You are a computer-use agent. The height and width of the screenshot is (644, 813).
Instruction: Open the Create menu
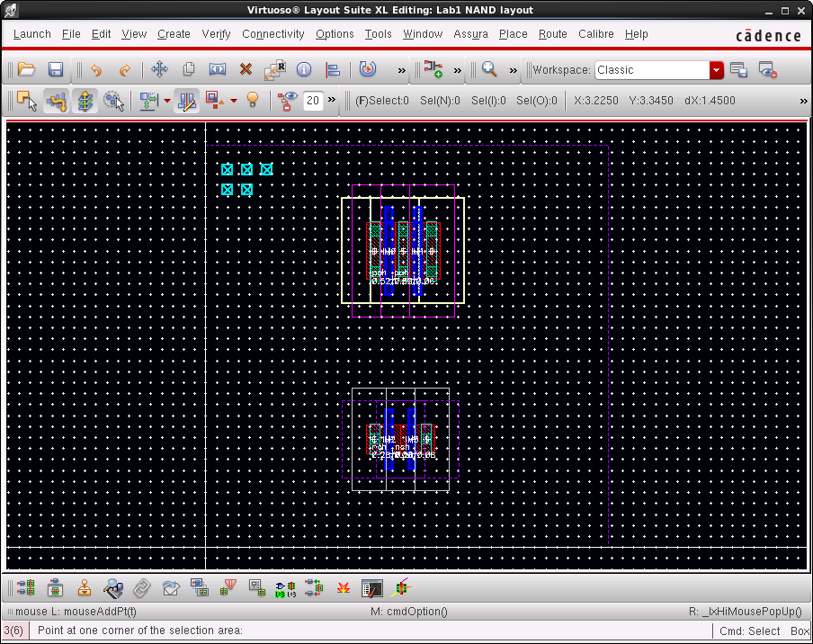pos(174,33)
